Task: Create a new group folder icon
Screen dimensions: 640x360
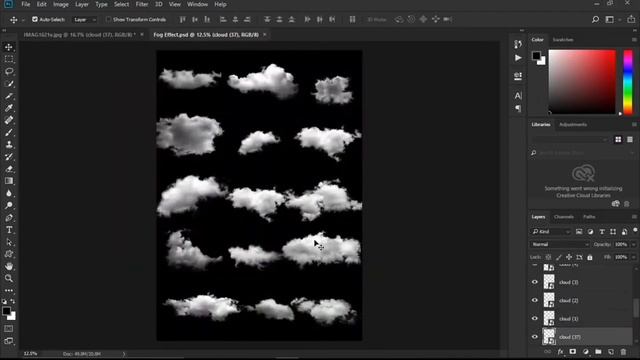Action: [598, 352]
